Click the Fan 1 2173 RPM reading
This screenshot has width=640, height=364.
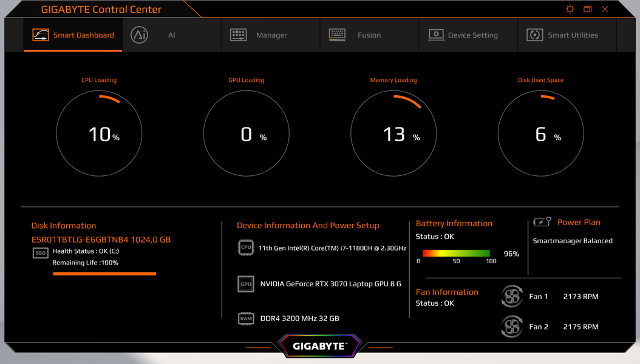click(x=581, y=296)
